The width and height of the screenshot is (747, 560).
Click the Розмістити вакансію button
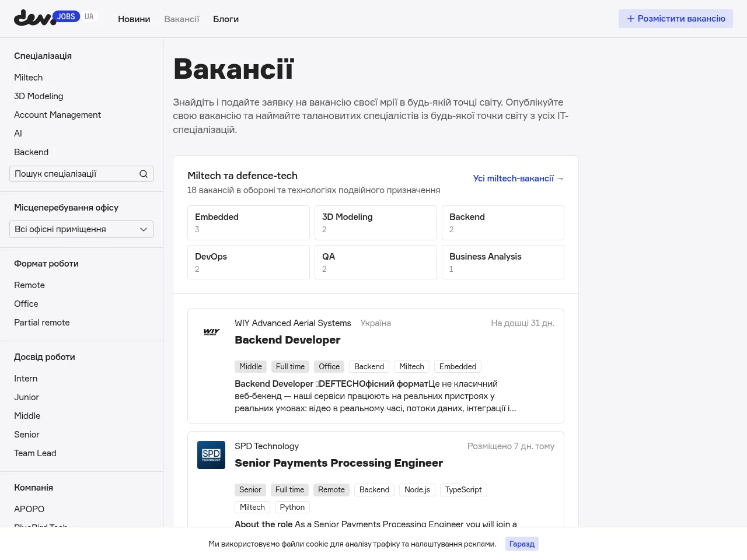coord(676,19)
